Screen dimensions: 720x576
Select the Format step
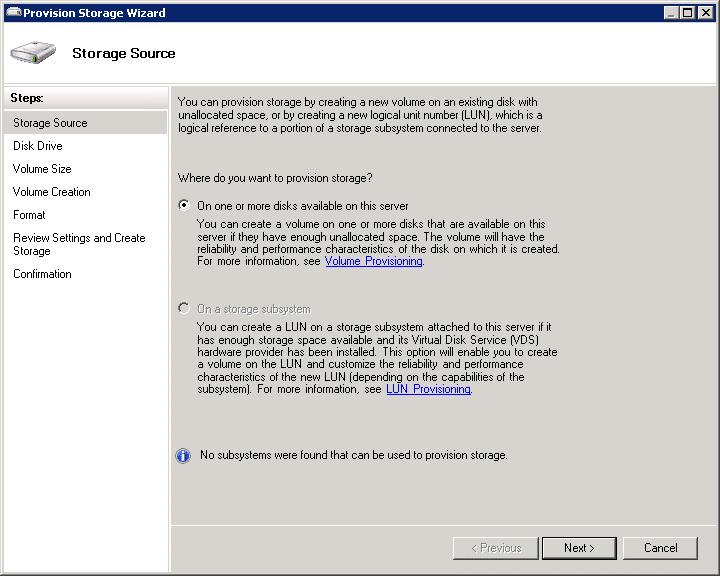(x=29, y=215)
